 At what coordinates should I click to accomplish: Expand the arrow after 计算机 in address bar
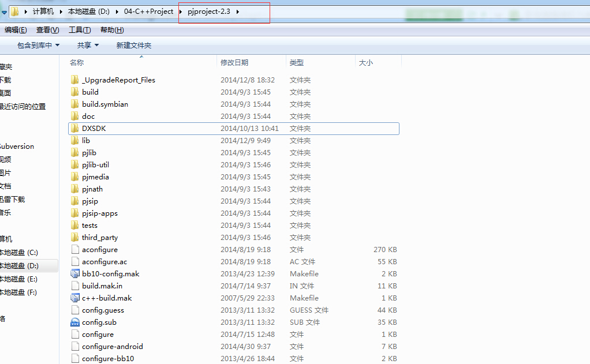[61, 12]
